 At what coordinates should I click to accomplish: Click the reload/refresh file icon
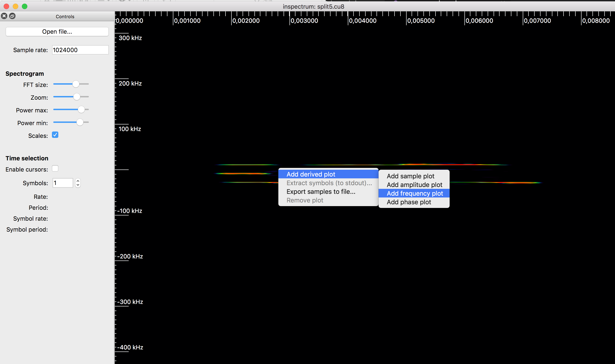coord(12,16)
